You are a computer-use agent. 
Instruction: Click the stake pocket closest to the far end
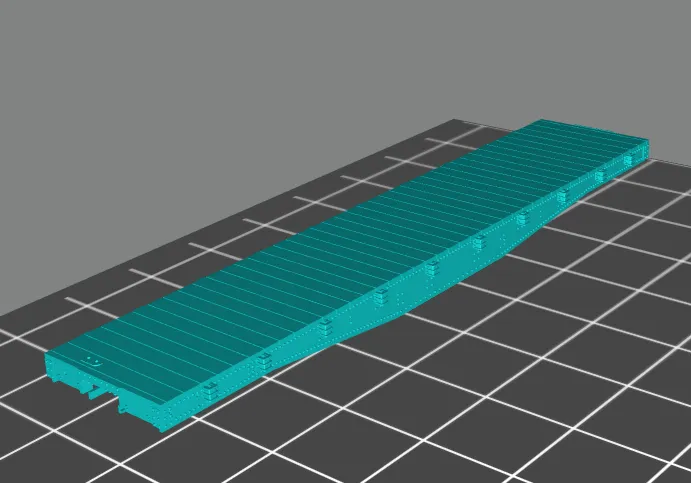(630, 159)
